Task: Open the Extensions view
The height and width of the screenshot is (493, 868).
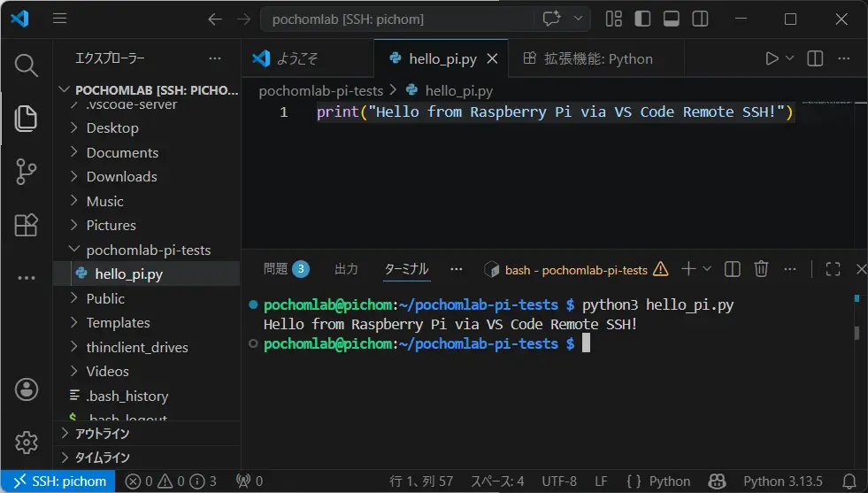Action: (26, 225)
